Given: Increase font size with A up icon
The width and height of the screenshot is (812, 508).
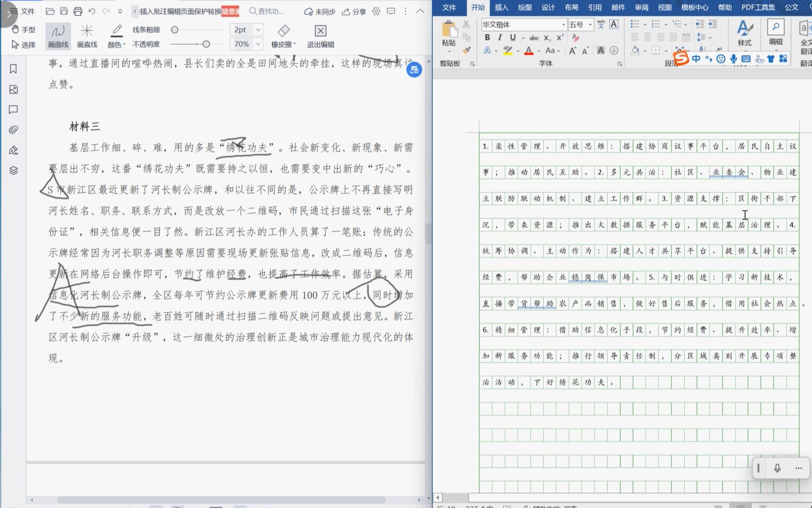Looking at the screenshot, I should click(x=572, y=51).
